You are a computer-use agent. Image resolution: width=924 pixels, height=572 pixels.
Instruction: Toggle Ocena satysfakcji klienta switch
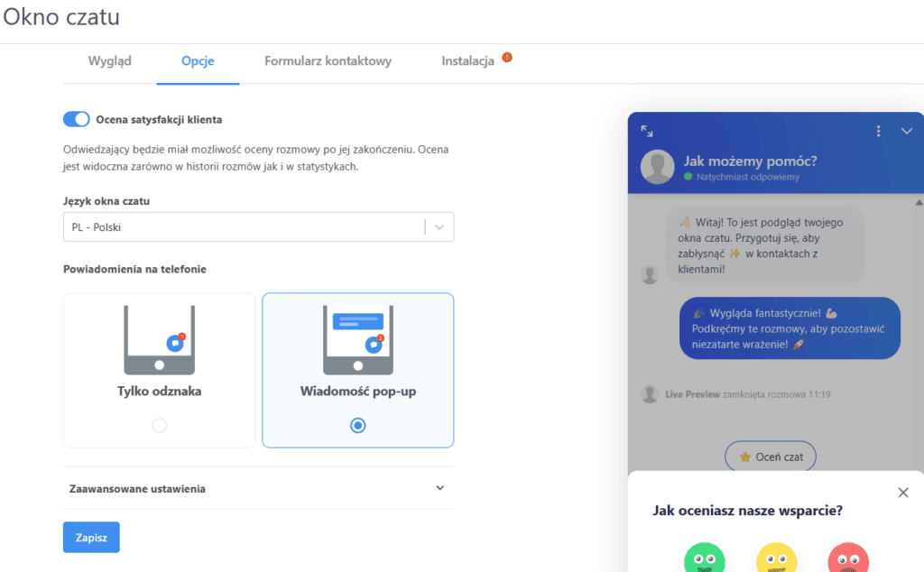77,119
